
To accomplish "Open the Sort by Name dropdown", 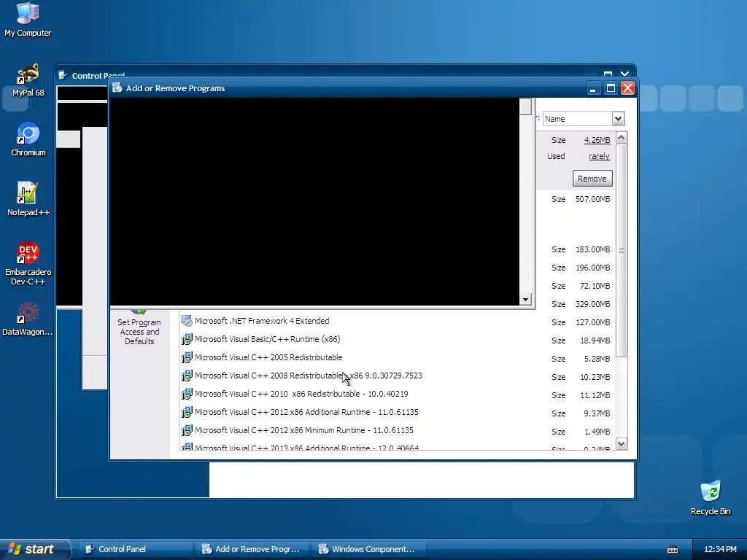I will click(618, 119).
